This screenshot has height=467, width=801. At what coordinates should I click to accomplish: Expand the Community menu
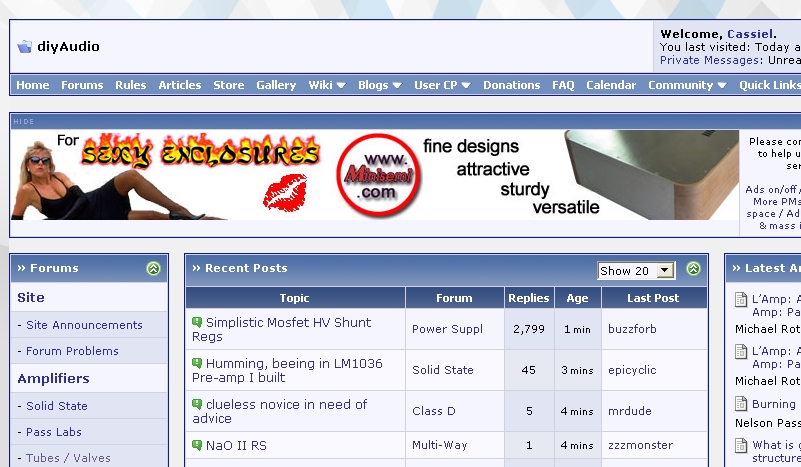(687, 85)
